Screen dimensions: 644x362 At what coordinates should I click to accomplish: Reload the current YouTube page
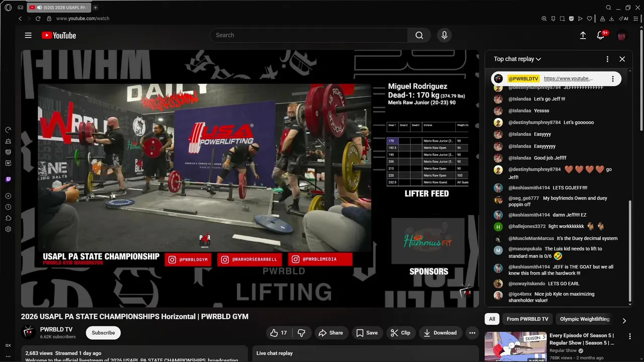[38, 19]
